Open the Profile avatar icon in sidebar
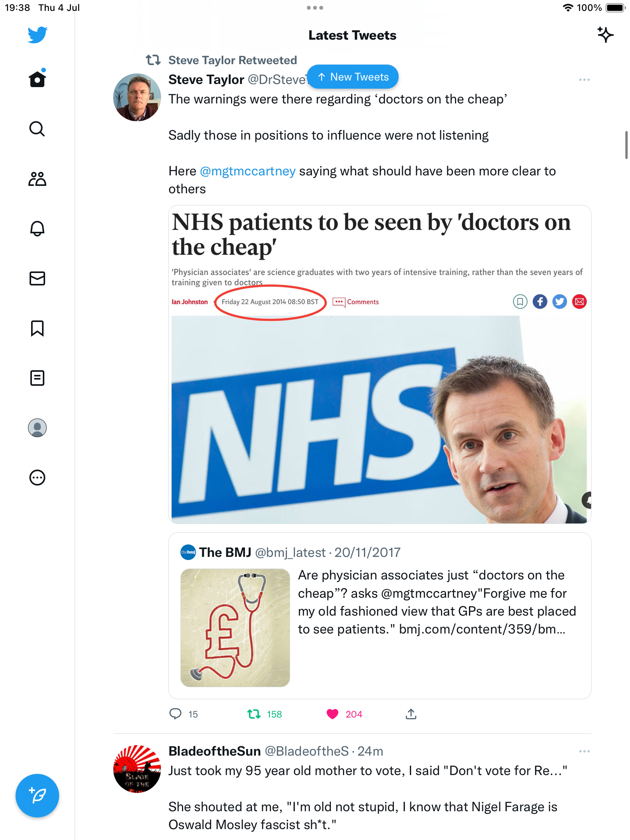 coord(37,428)
